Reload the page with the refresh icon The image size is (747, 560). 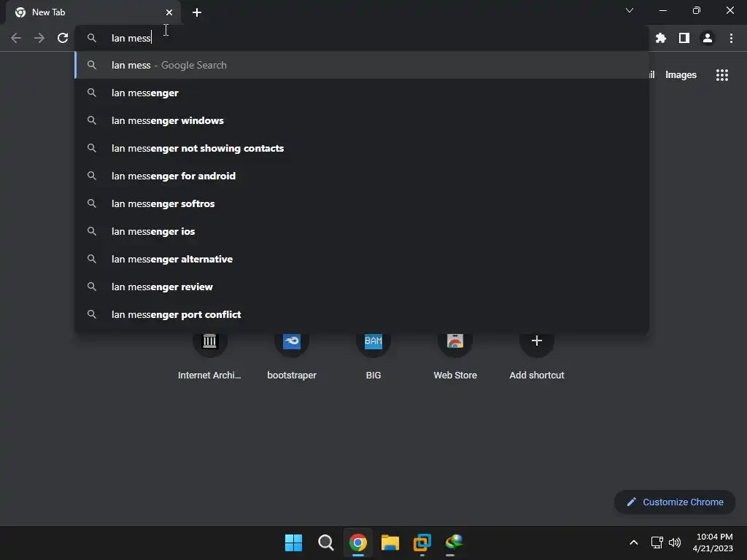[x=63, y=38]
